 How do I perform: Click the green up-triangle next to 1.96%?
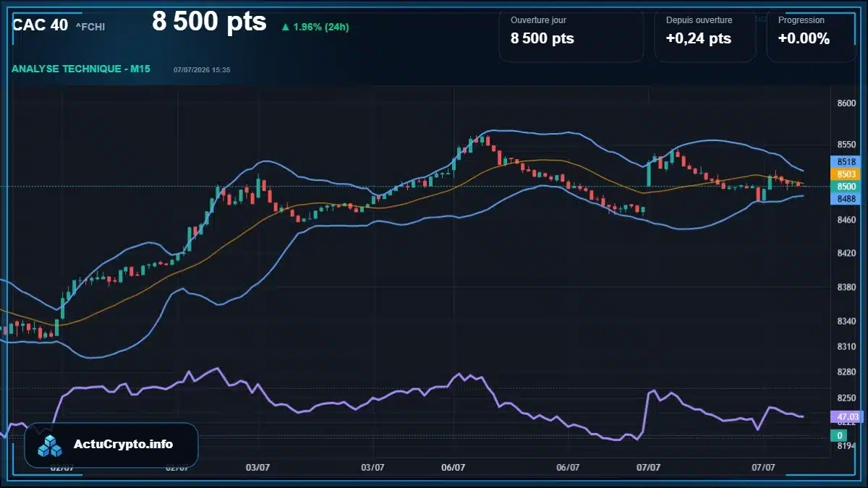pyautogui.click(x=286, y=27)
